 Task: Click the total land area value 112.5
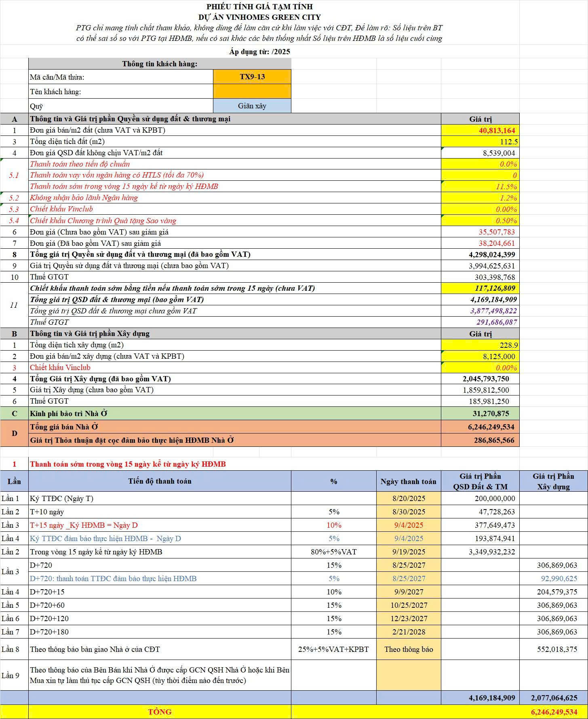(x=480, y=142)
